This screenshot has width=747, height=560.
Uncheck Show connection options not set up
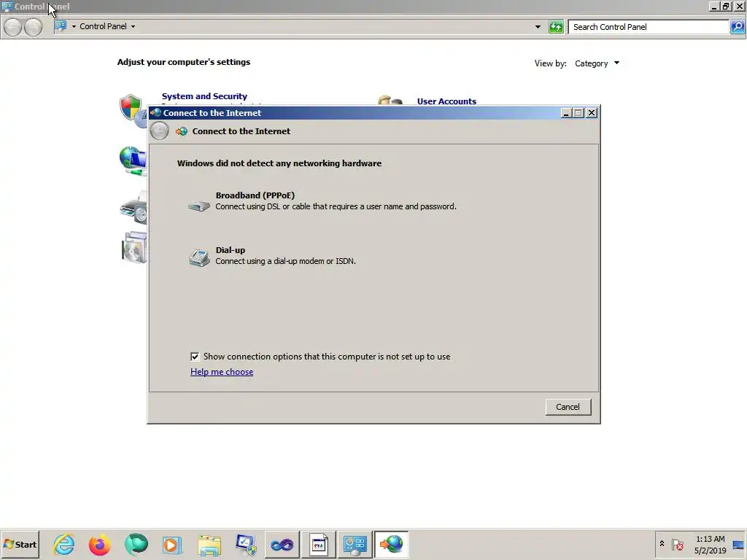tap(194, 357)
